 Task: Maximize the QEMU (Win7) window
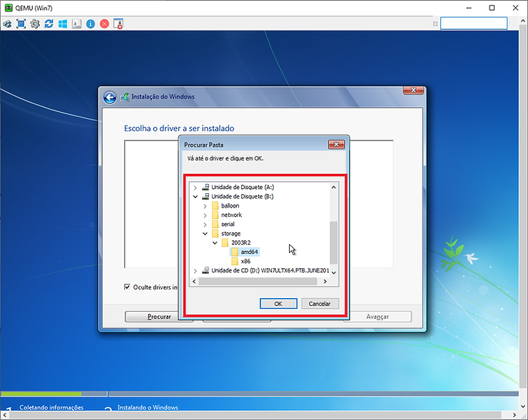point(492,8)
